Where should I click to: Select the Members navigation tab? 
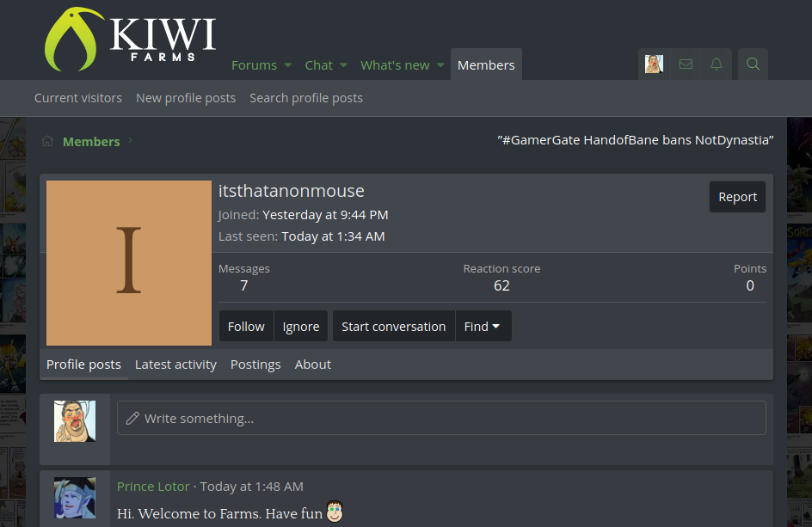pyautogui.click(x=486, y=64)
